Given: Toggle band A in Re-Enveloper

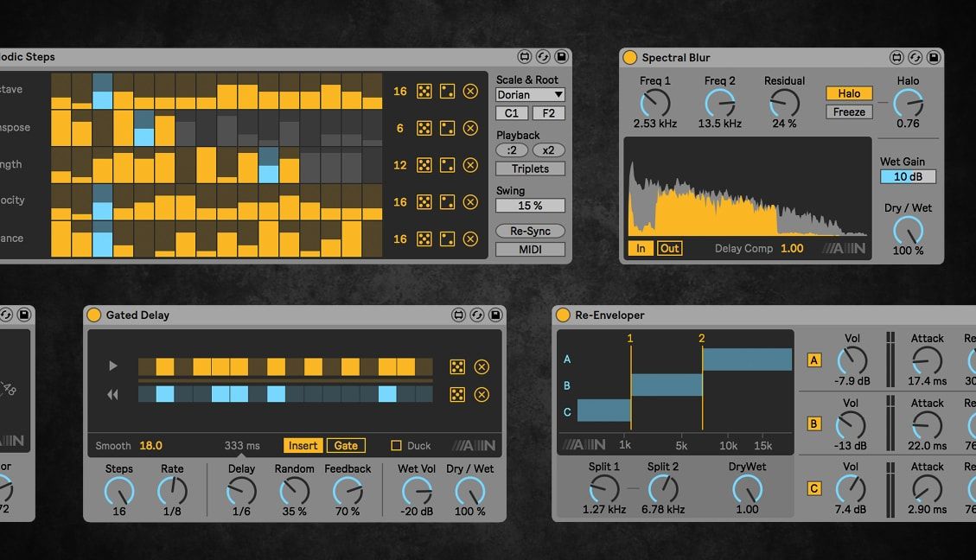Looking at the screenshot, I should [x=814, y=360].
